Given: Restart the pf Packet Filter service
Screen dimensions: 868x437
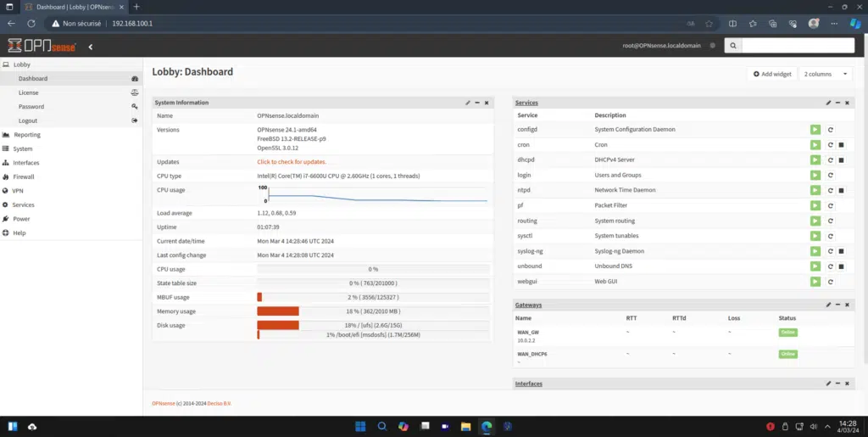Looking at the screenshot, I should [831, 205].
